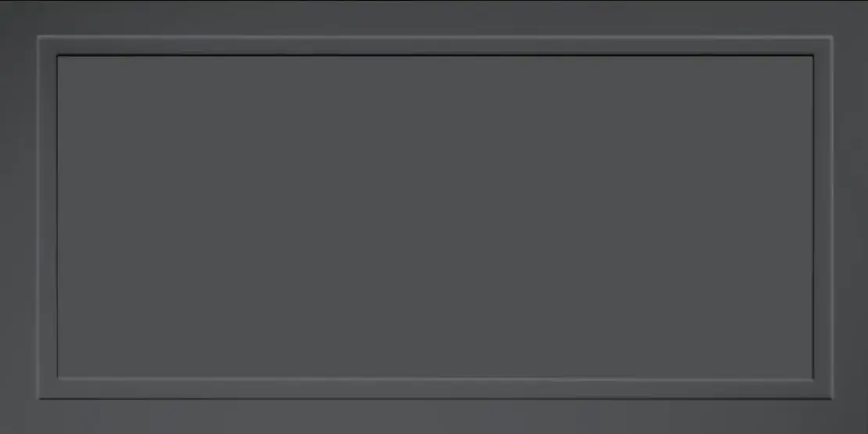Click the center of the inner gray panel

point(435,217)
